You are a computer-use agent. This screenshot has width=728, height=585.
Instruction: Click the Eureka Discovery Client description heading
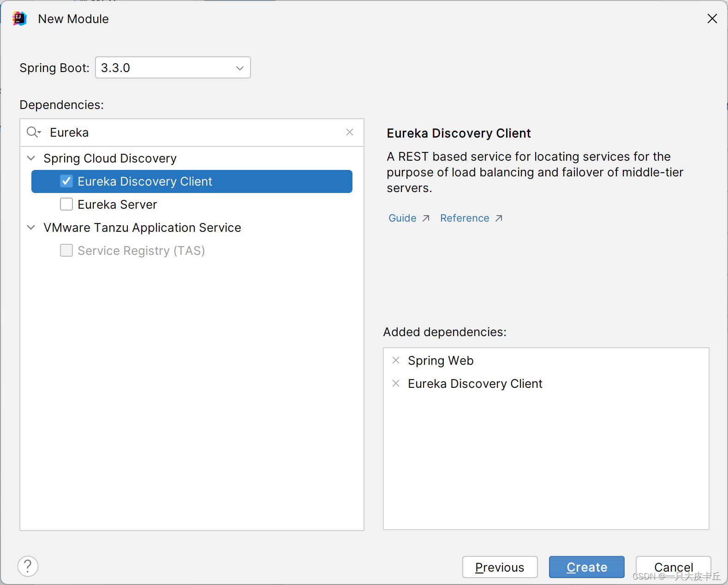point(459,133)
